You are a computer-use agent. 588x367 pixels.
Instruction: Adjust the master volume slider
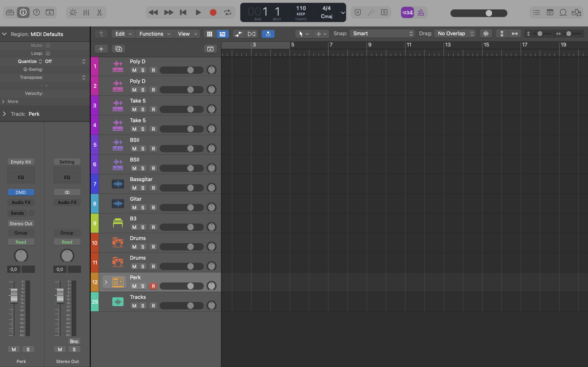(489, 13)
